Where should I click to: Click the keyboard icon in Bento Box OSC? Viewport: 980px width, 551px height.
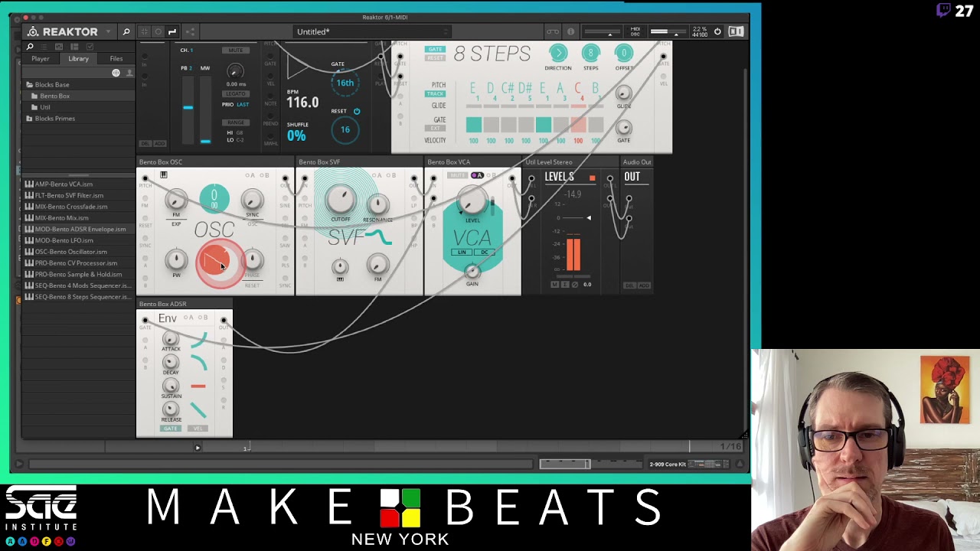(163, 175)
